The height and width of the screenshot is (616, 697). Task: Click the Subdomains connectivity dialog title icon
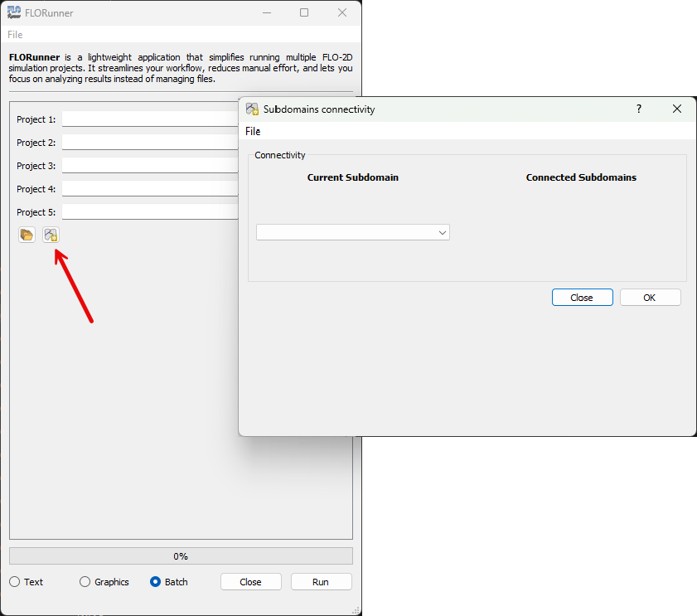tap(253, 109)
